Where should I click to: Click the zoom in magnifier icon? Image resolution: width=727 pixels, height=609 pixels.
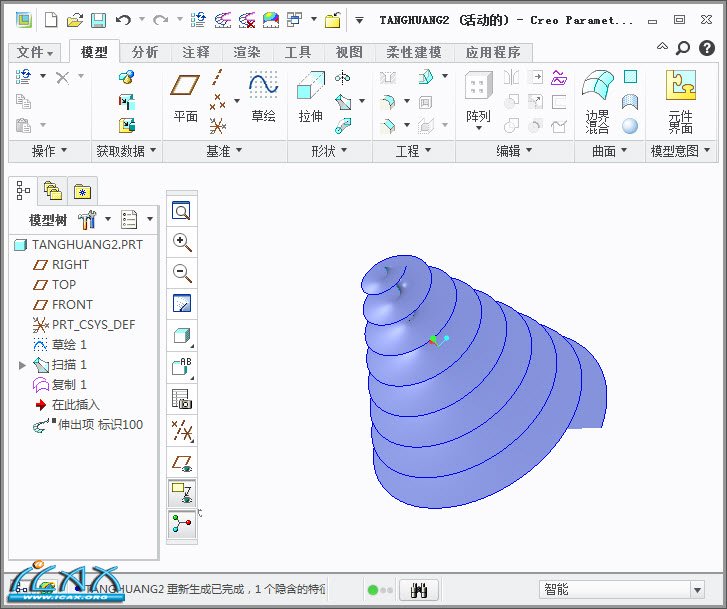[182, 242]
